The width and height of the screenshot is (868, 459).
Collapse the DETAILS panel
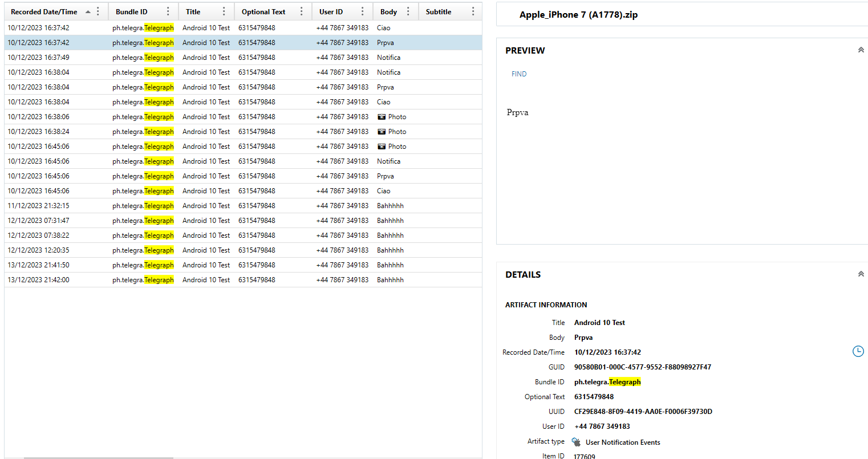click(x=861, y=274)
